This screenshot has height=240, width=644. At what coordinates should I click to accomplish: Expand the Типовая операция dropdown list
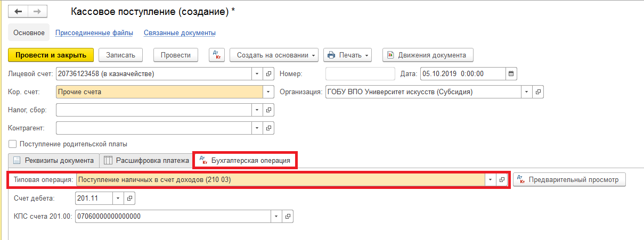(x=490, y=180)
